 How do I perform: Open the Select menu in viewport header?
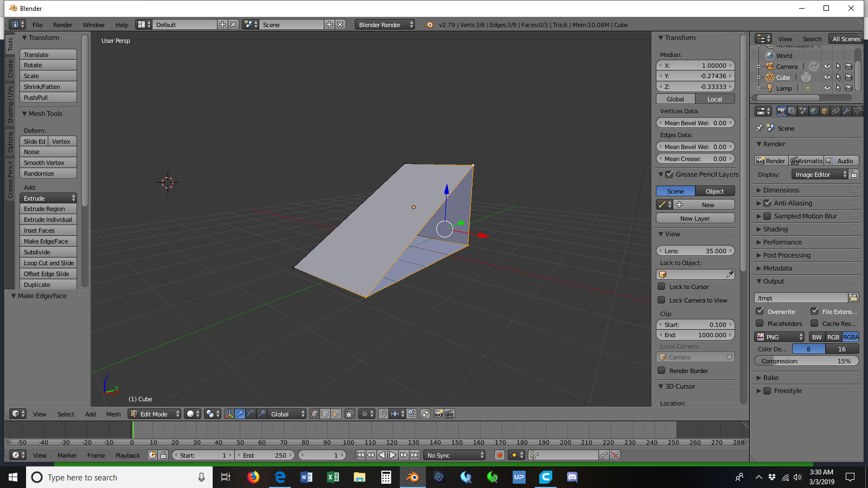(66, 414)
